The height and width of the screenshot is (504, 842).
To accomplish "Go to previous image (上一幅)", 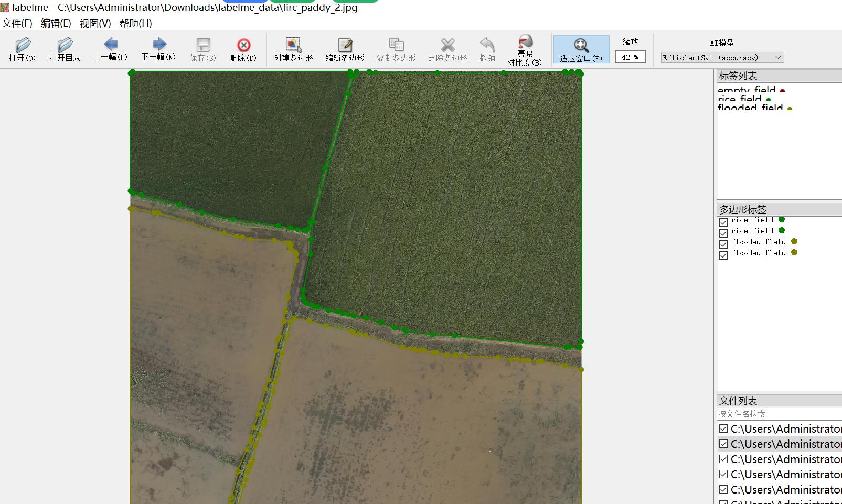I will [110, 49].
